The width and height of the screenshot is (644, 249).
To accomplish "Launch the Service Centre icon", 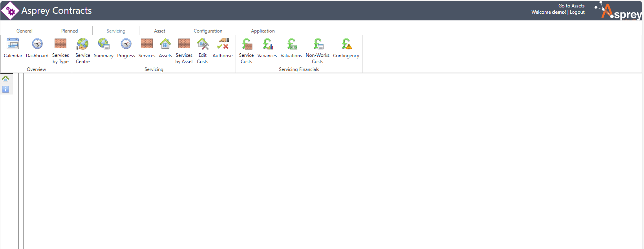I will tap(82, 44).
